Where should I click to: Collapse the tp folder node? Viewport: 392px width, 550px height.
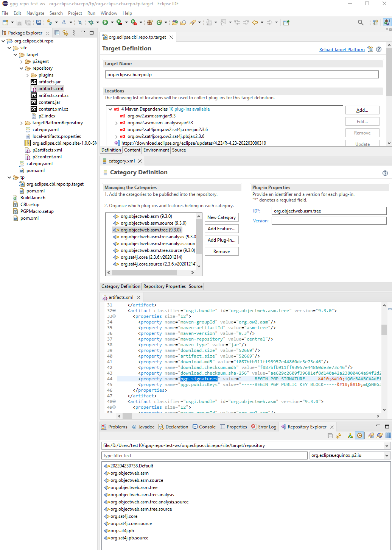pos(9,177)
